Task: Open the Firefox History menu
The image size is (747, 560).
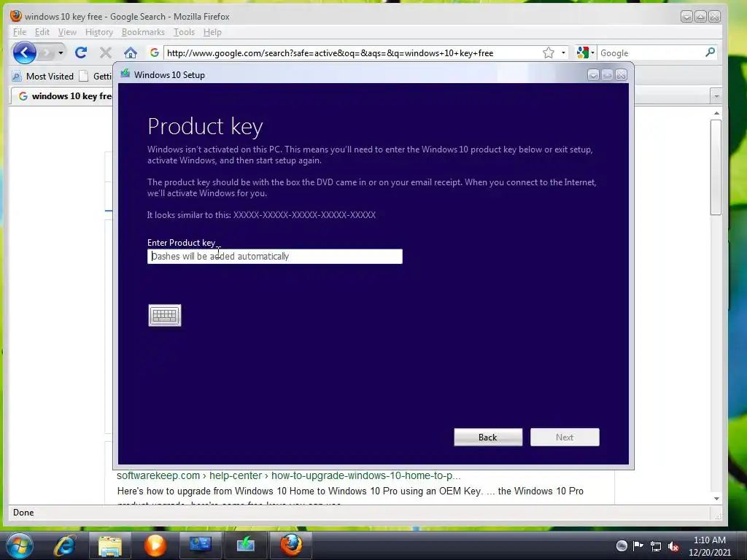Action: tap(98, 32)
